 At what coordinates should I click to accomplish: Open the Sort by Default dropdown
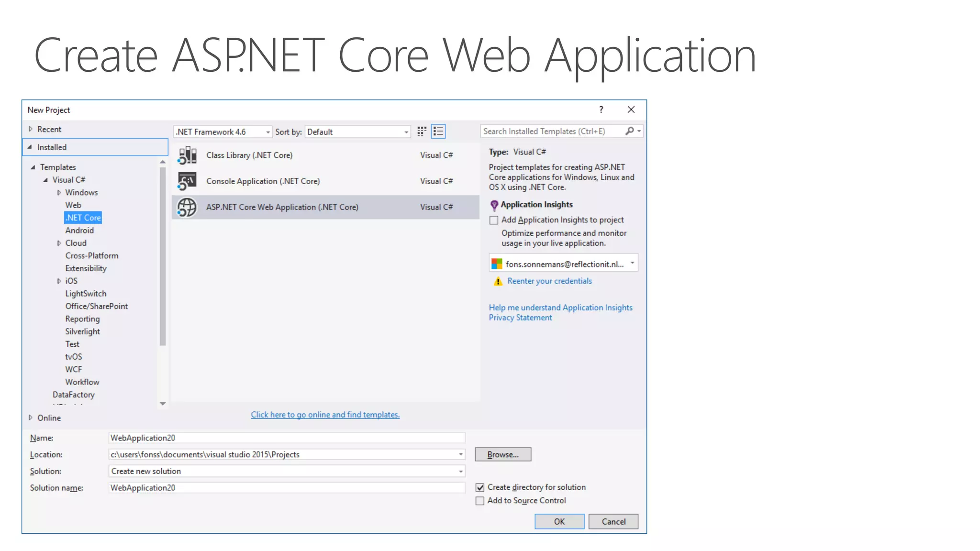pyautogui.click(x=357, y=132)
